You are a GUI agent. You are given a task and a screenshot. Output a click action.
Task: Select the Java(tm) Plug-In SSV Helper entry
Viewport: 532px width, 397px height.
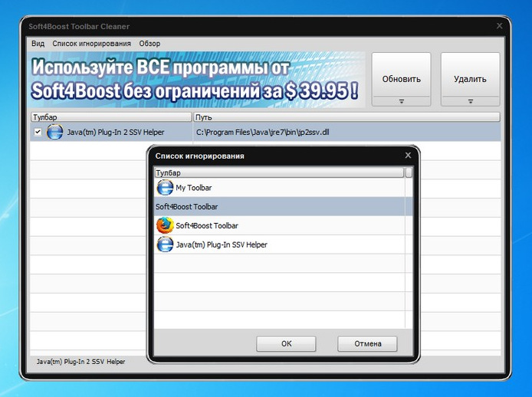coord(280,244)
